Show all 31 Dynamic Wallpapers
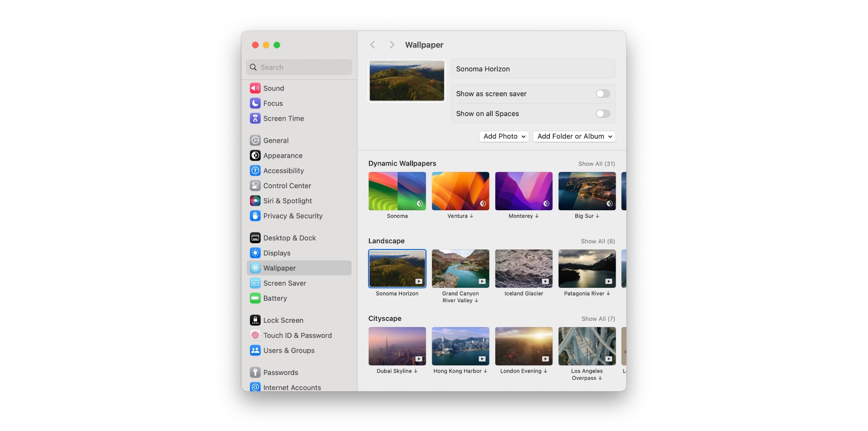 (596, 164)
